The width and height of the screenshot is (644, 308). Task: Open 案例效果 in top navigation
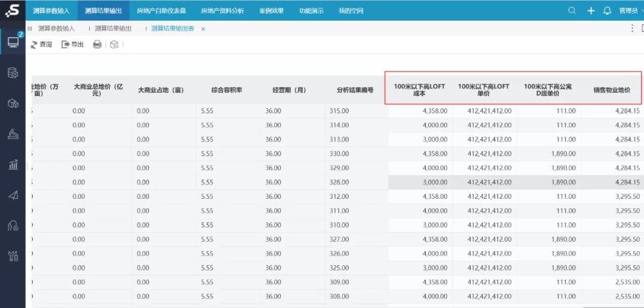coord(271,11)
